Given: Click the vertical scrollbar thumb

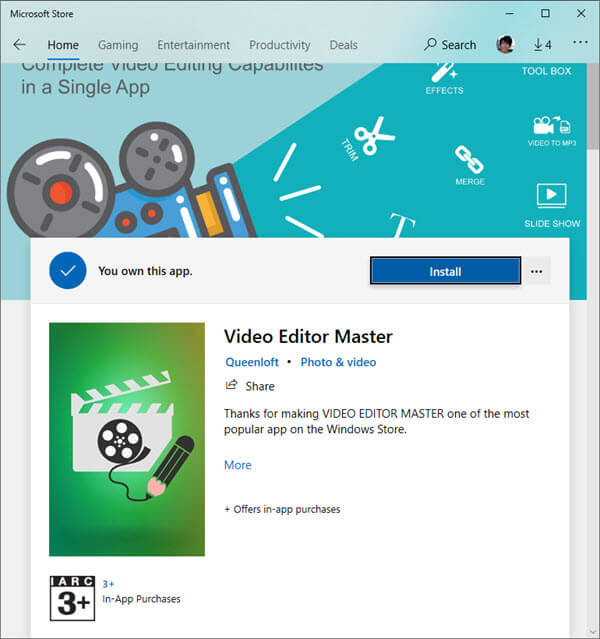Looking at the screenshot, I should tap(593, 106).
